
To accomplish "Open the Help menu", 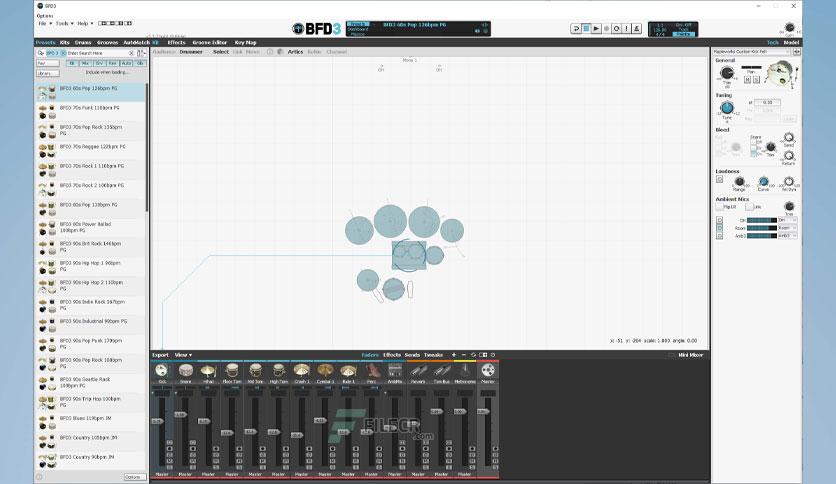I will click(85, 23).
